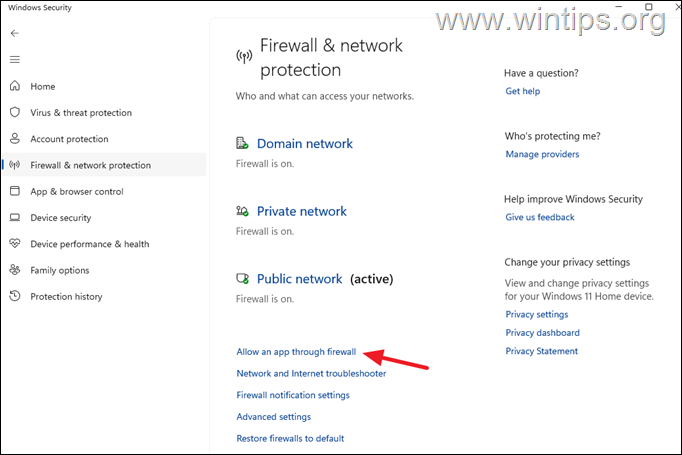Click the Account protection person icon

click(x=14, y=139)
